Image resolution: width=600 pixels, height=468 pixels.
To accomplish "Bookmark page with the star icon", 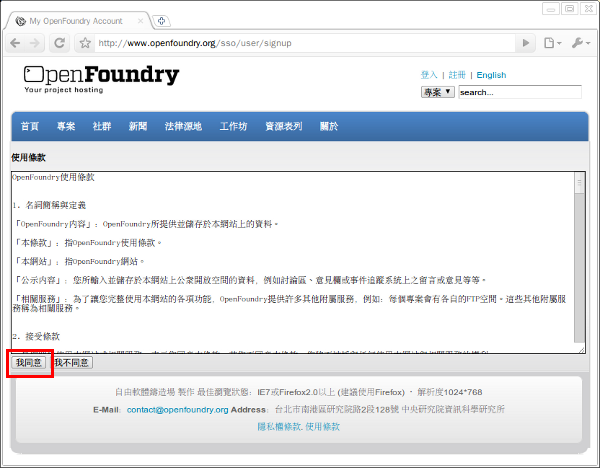I will click(85, 43).
